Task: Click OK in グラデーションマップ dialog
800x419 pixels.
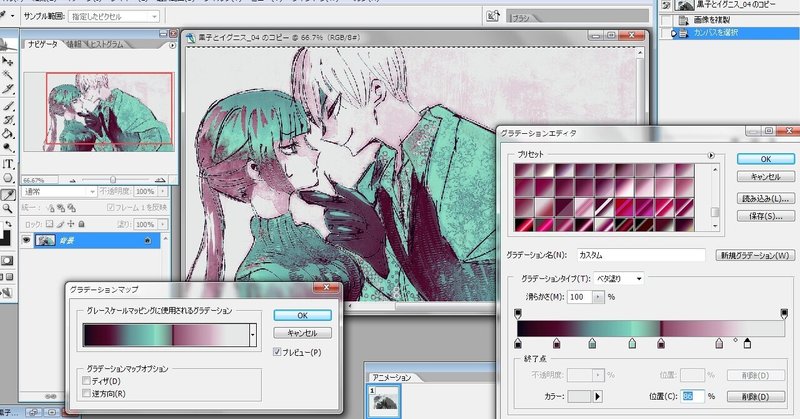Action: point(303,315)
